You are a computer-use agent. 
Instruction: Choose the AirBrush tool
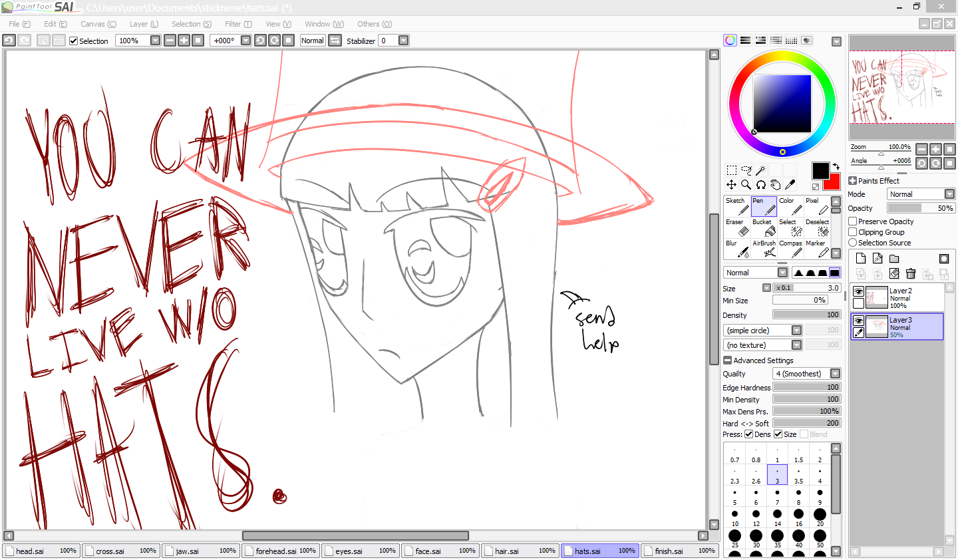point(764,249)
